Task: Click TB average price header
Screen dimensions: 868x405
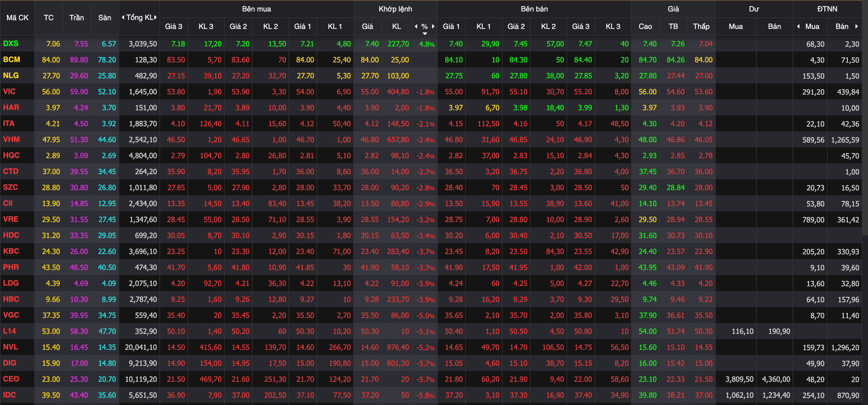Action: [x=673, y=26]
